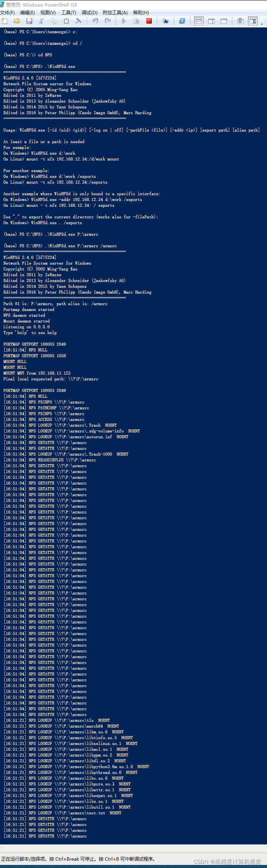
Task: Toggle maximized Script Pane view
Action: 223,21
